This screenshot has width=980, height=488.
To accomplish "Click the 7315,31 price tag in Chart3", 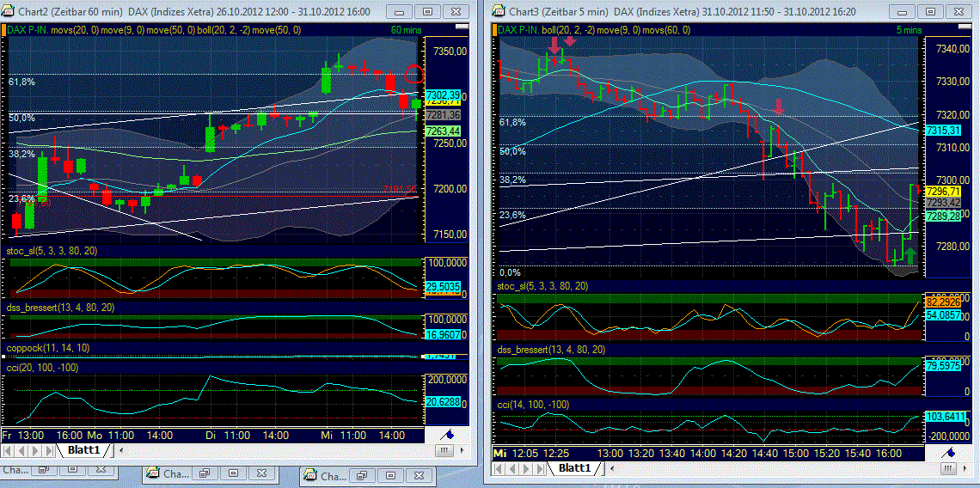I will (942, 130).
